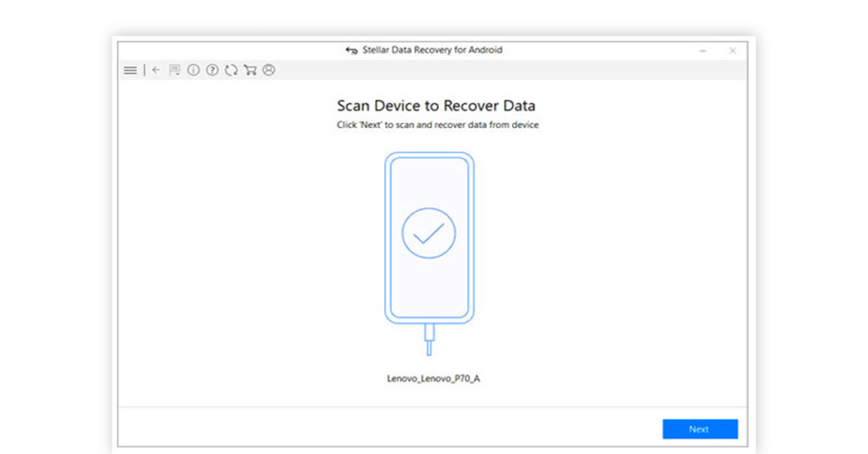Image resolution: width=868 pixels, height=454 pixels.
Task: Click the separator beside the hamburger menu
Action: 144,70
